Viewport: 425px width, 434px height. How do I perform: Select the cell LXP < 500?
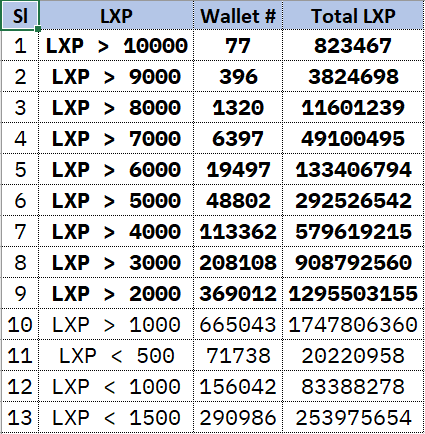click(x=116, y=355)
